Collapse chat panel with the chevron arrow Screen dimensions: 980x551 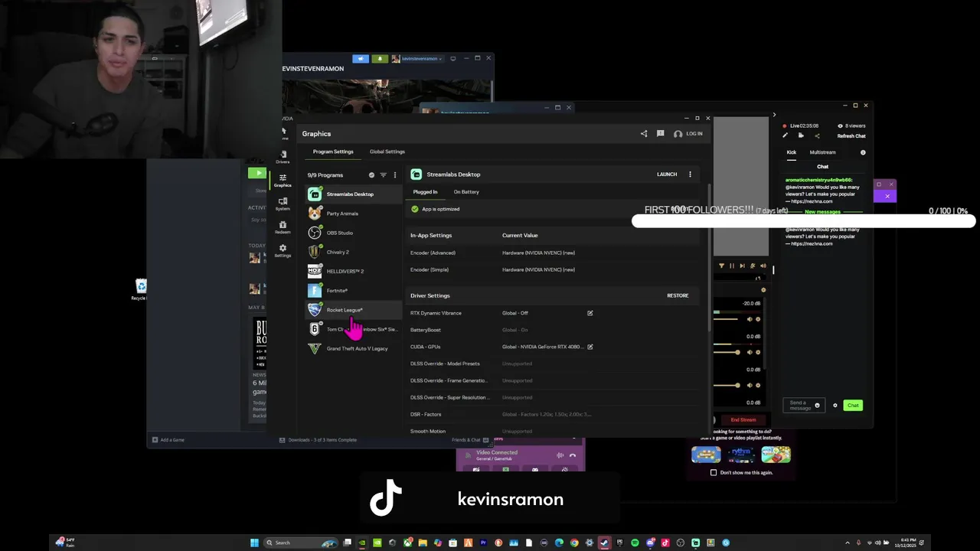pyautogui.click(x=773, y=115)
